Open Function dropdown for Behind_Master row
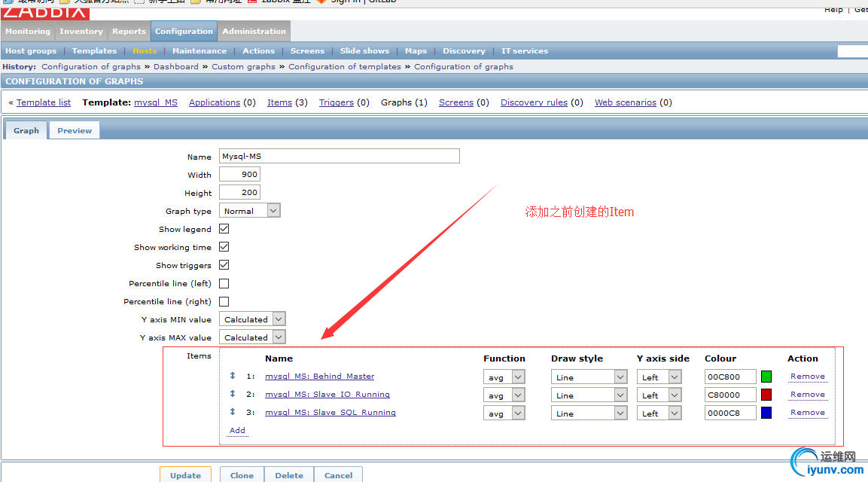Viewport: 868px width, 482px height. pos(504,377)
